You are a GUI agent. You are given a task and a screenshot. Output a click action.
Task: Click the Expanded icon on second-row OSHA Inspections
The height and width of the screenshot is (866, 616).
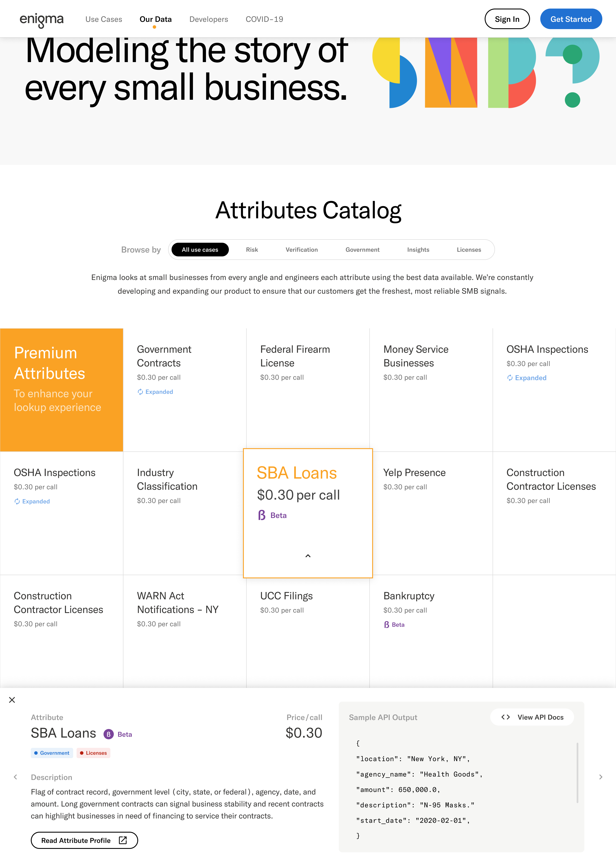17,502
